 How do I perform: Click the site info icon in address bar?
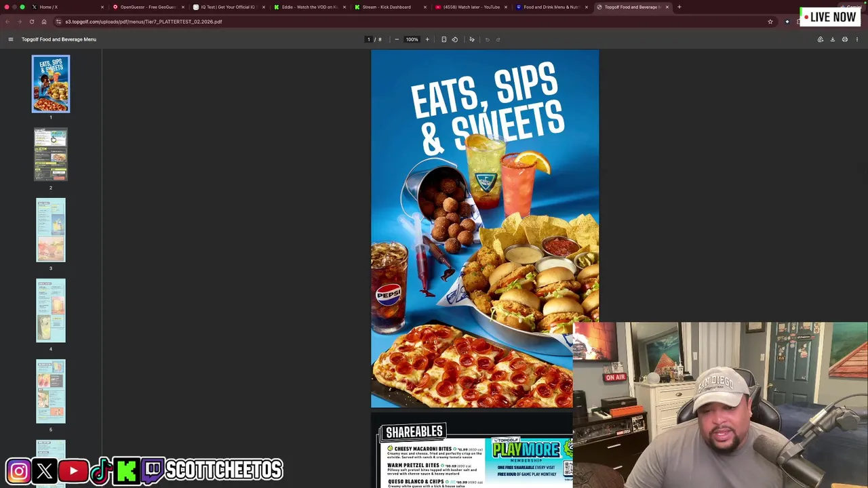tap(58, 22)
